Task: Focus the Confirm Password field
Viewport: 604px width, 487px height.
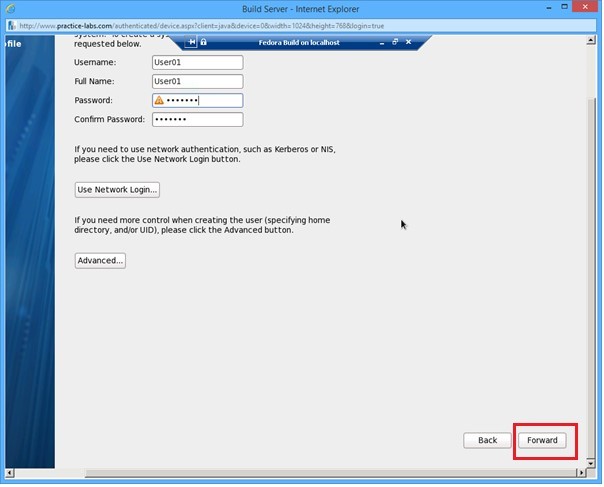Action: tap(198, 119)
